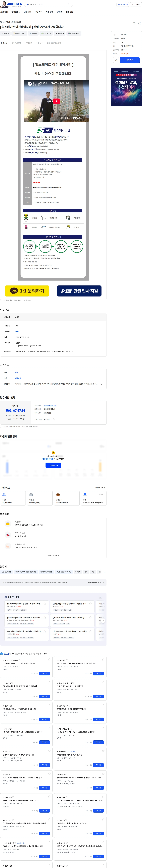Open the 접수기간·방법 tab
This screenshot has width=142, height=868.
point(16,43)
